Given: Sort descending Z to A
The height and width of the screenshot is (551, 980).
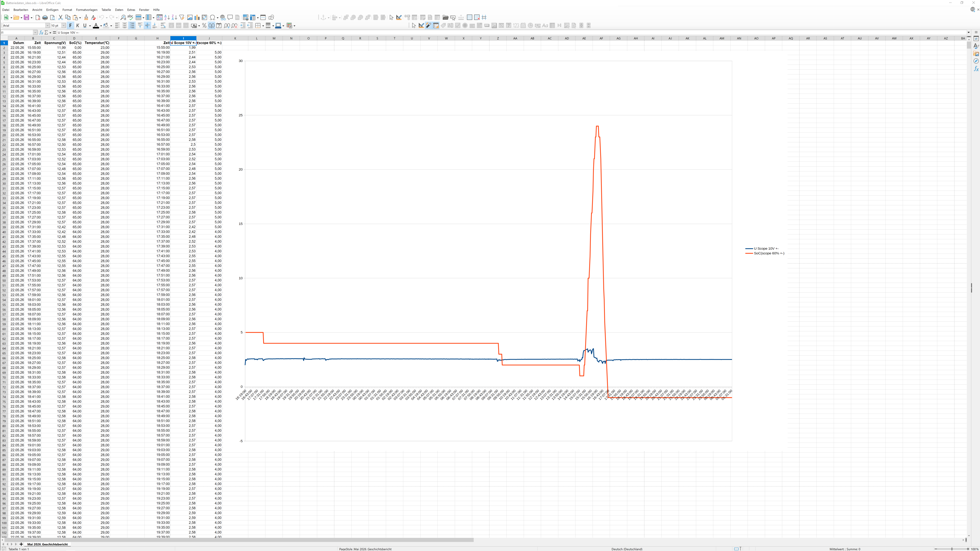Looking at the screenshot, I should (x=174, y=18).
